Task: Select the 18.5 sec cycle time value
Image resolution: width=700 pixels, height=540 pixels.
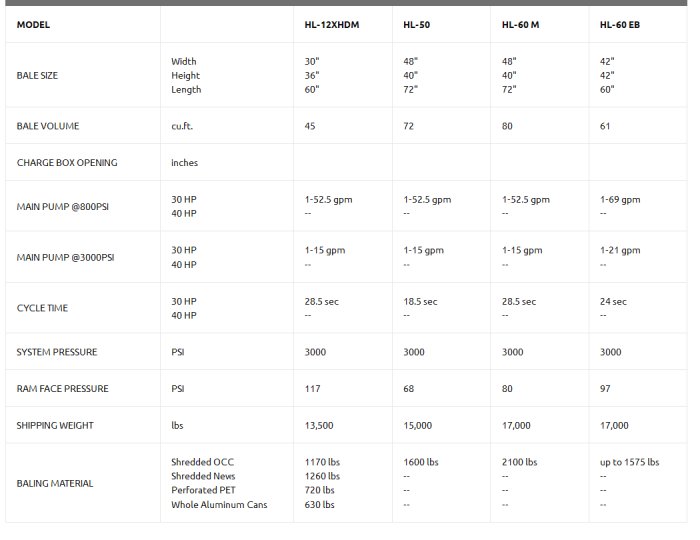Action: (420, 301)
